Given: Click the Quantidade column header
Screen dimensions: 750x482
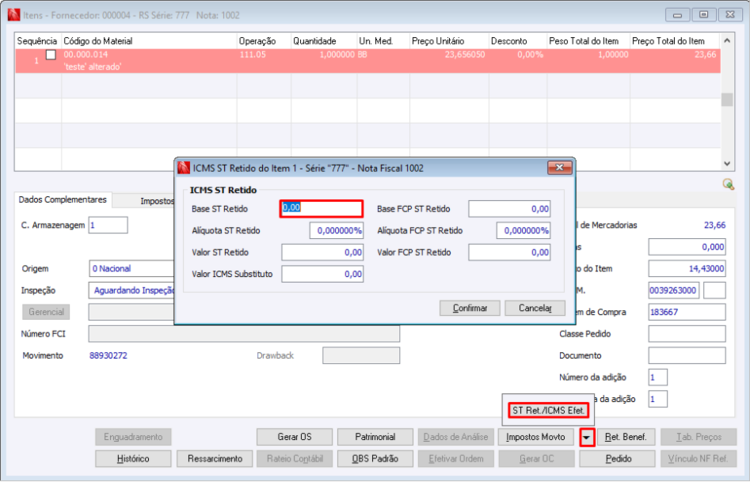Looking at the screenshot, I should pos(324,41).
